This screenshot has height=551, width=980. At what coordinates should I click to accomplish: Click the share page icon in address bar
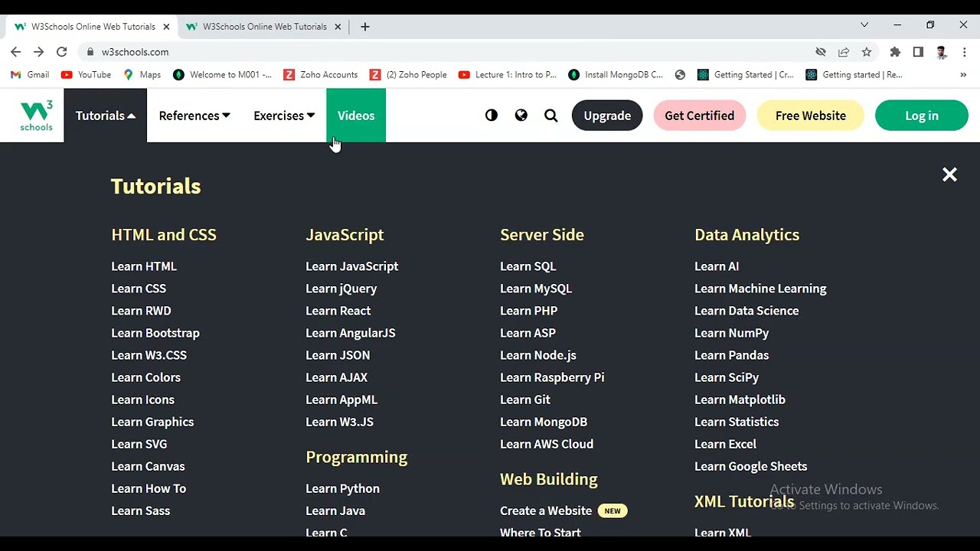(844, 52)
